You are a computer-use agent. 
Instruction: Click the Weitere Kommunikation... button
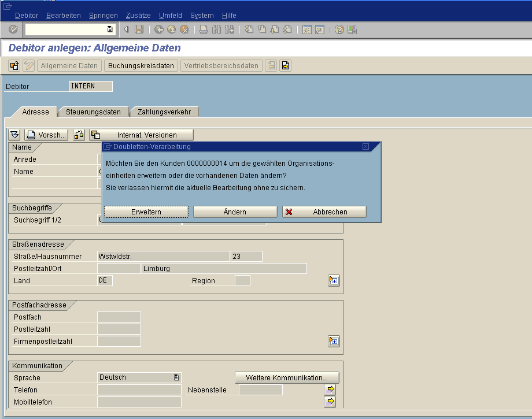click(287, 377)
